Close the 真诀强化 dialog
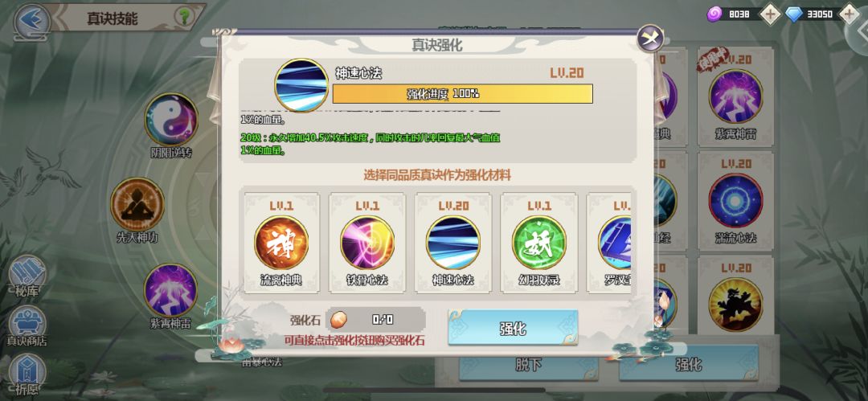Image resolution: width=868 pixels, height=401 pixels. coord(650,39)
